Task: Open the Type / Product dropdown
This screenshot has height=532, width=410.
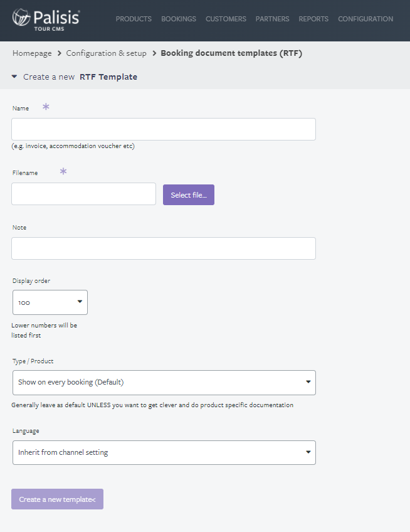Action: coord(164,383)
